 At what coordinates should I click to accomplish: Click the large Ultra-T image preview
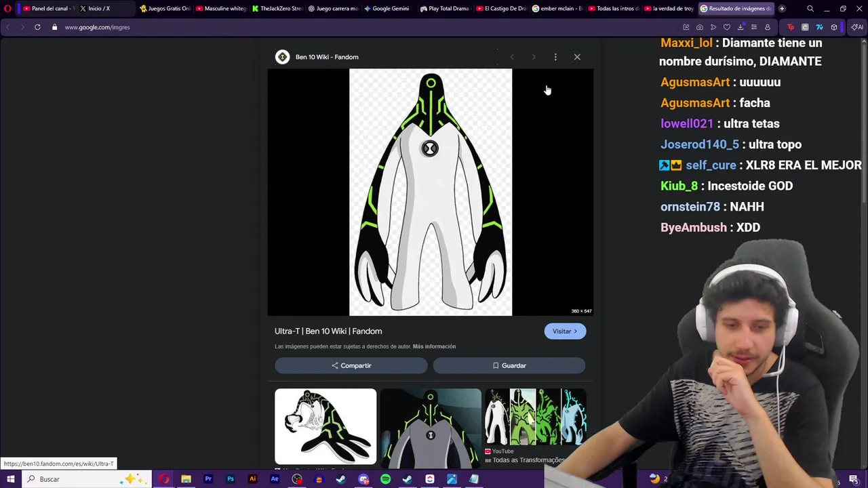click(431, 192)
